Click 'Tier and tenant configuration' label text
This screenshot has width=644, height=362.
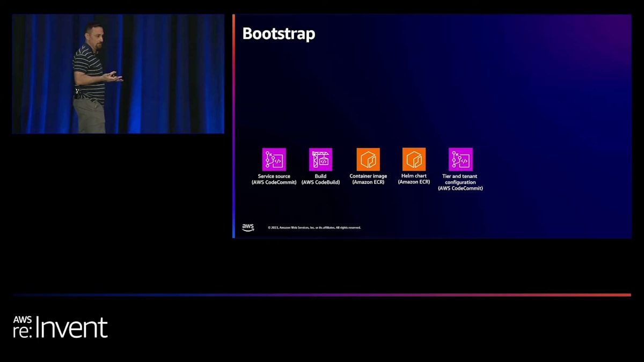460,179
